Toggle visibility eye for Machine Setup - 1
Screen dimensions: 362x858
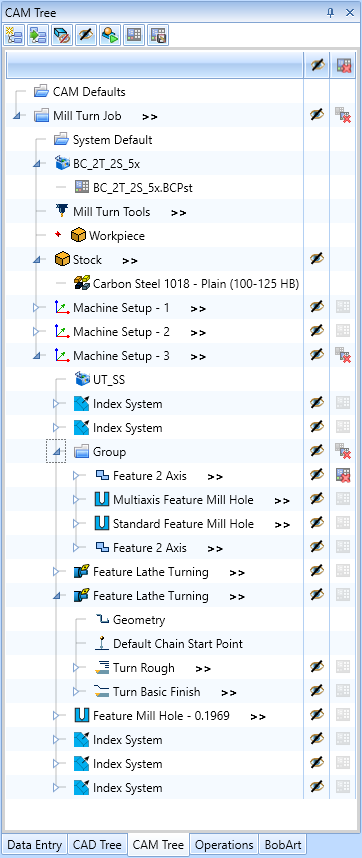[317, 308]
